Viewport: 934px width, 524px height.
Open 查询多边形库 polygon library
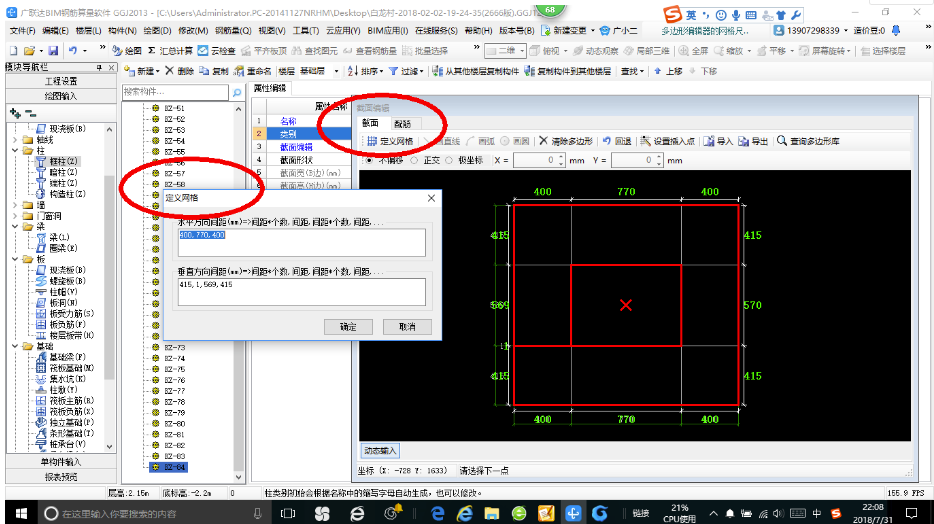click(808, 141)
